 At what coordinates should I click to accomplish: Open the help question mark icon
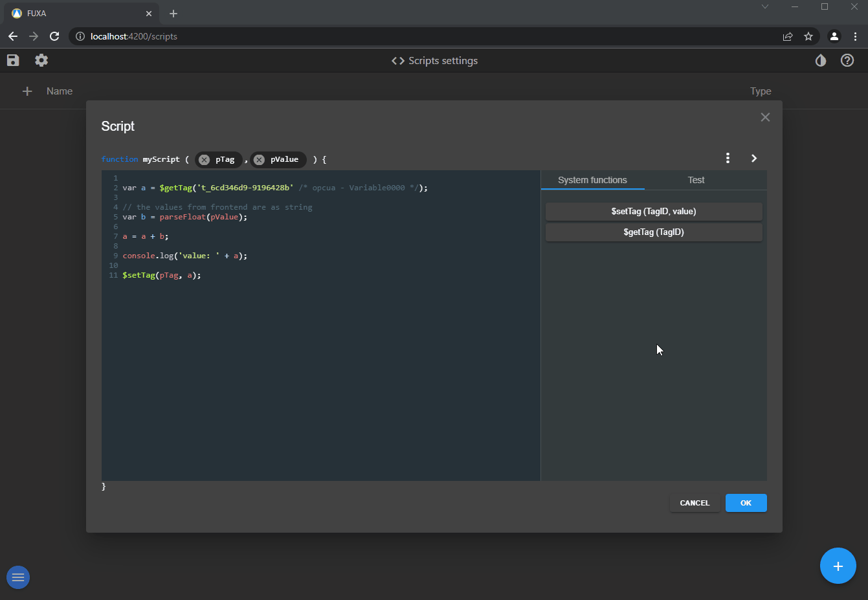847,60
